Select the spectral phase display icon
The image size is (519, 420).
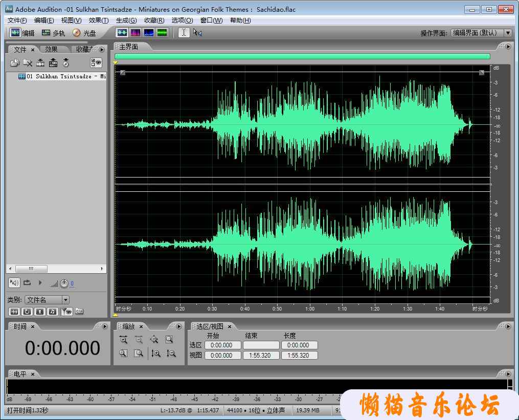[x=162, y=32]
